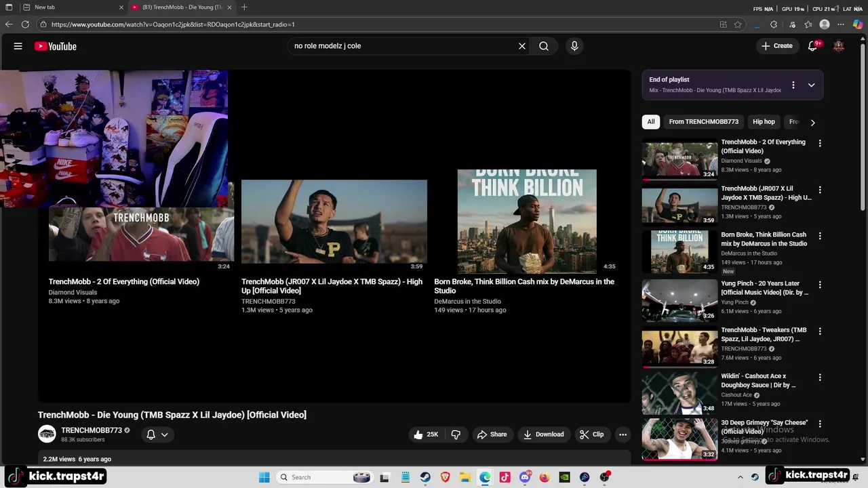
Task: Open Copilot from the browser toolbar
Action: click(x=857, y=24)
